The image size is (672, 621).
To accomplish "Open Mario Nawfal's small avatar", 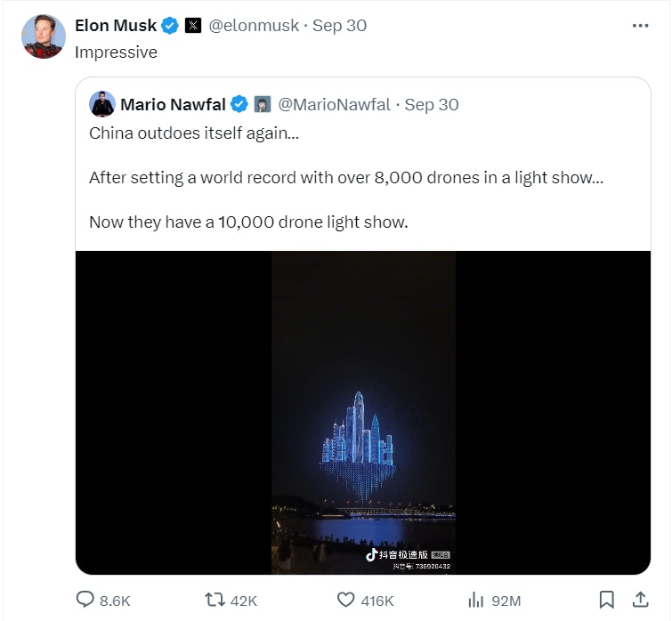I will point(102,104).
